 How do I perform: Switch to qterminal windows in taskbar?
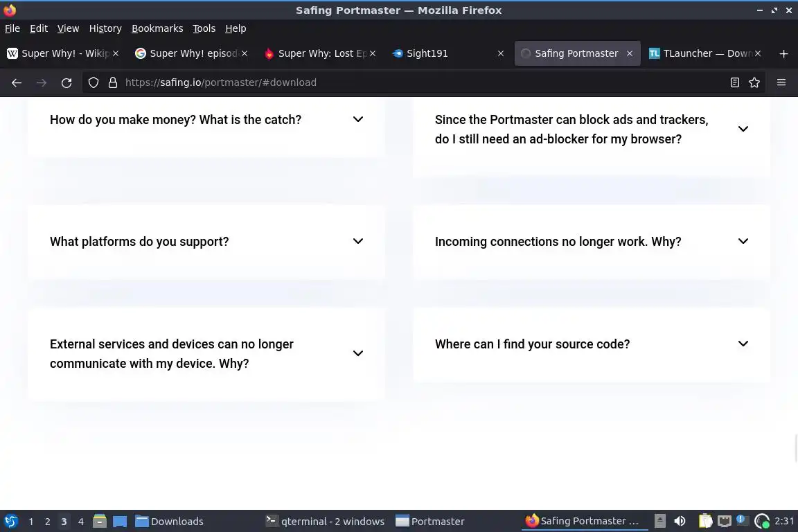click(325, 522)
